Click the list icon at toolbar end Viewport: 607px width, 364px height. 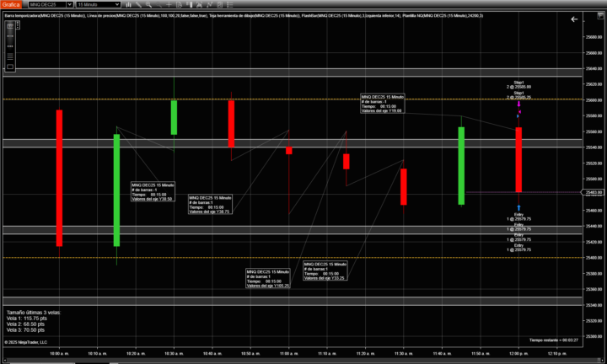click(229, 5)
